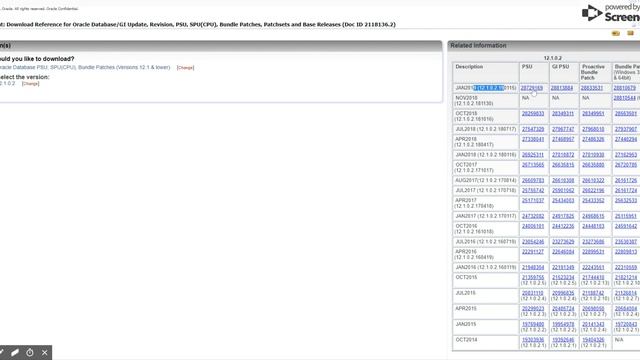Open the PSU patch link for JUL2018
Viewport: 640px width, 360px height.
click(x=533, y=129)
